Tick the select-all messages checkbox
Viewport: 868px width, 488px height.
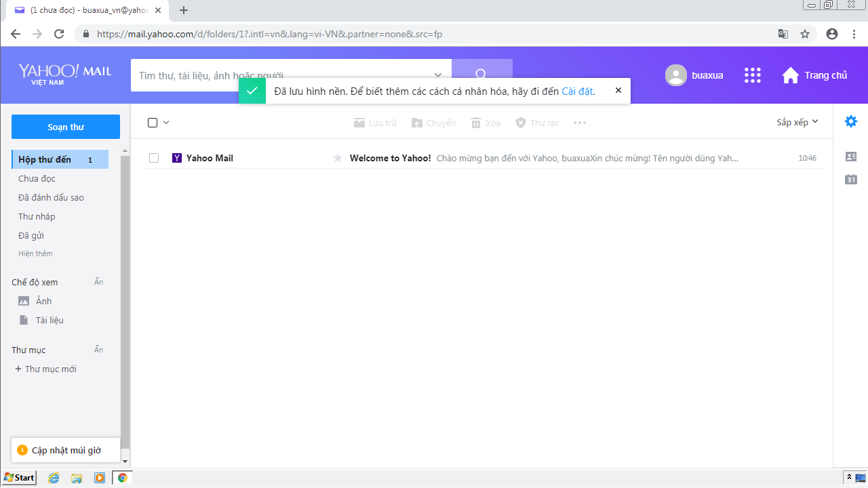pos(153,123)
